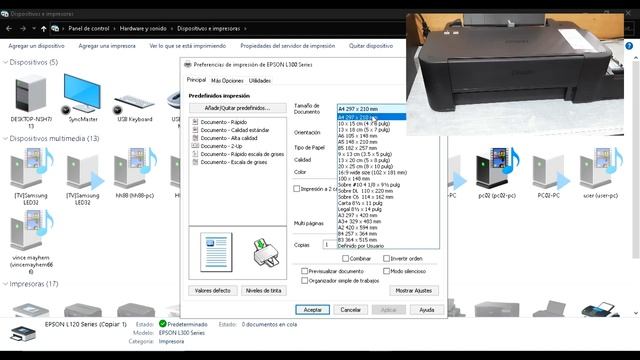Select the pc02 (pc02-pc) media device
This screenshot has width=640, height=360.
tap(497, 168)
